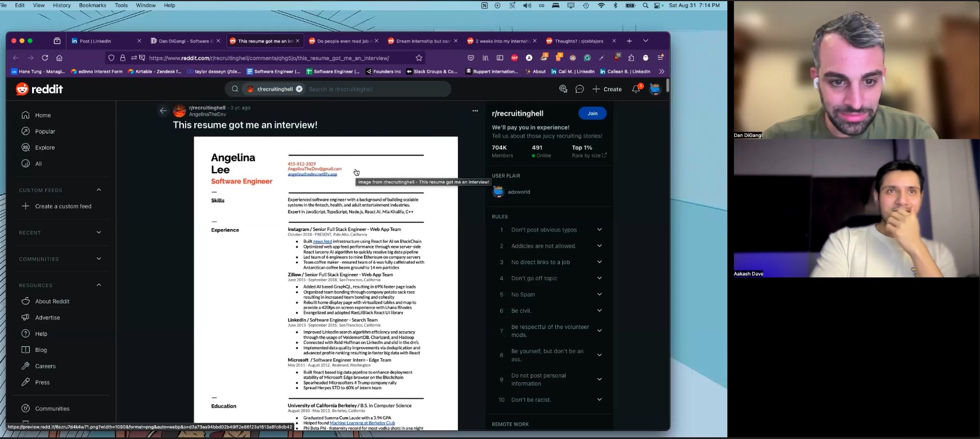Open a new browser tab with plus
This screenshot has height=439, width=980.
[629, 41]
